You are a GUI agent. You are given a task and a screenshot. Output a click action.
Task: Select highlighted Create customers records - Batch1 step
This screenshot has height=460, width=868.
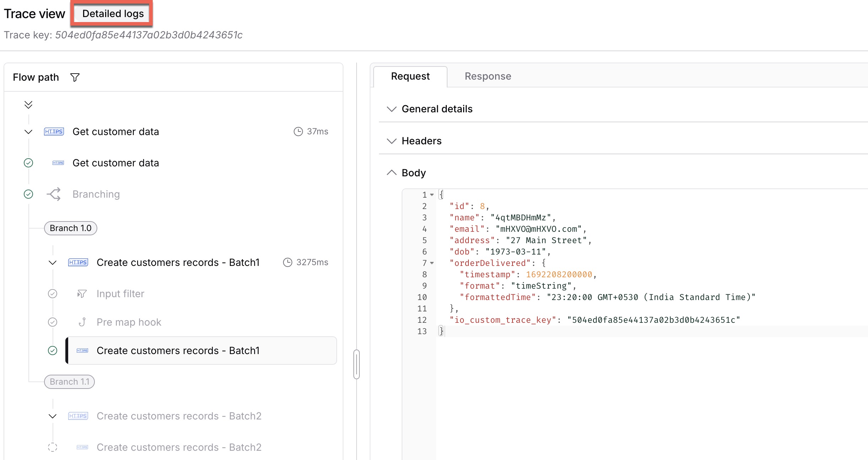(x=202, y=351)
